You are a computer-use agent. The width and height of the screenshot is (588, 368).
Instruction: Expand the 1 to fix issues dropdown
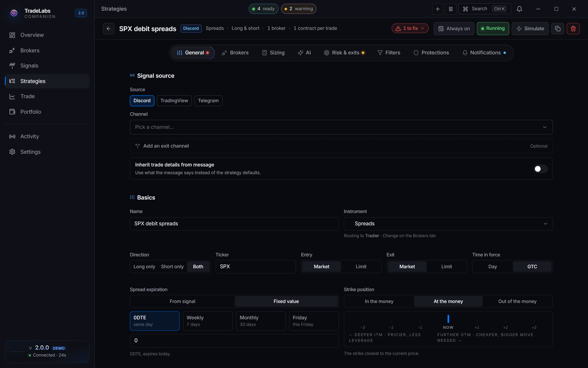coord(410,28)
